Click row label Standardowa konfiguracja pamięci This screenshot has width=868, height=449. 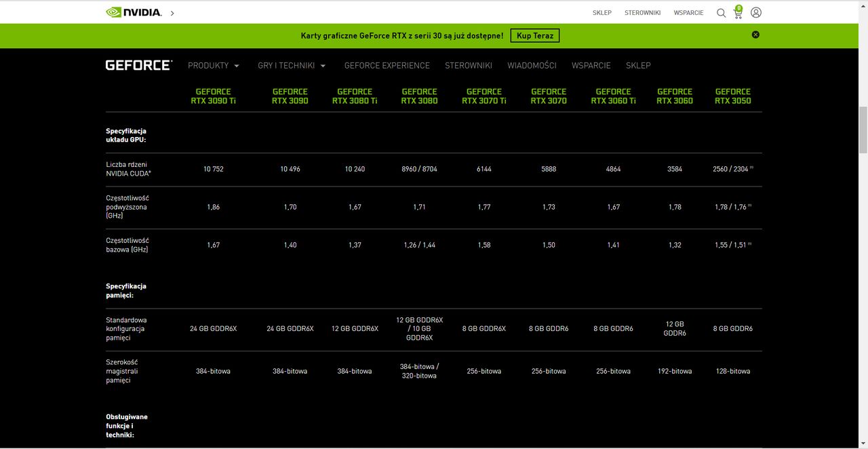(x=126, y=329)
